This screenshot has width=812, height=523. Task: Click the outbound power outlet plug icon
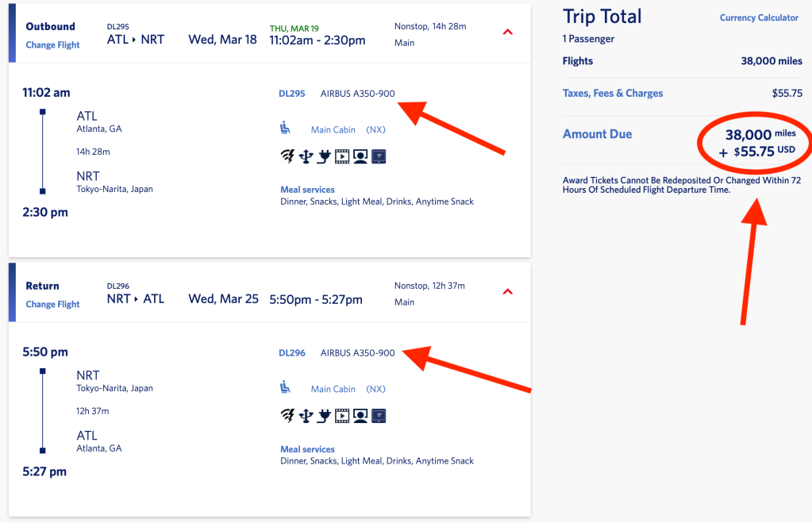323,156
